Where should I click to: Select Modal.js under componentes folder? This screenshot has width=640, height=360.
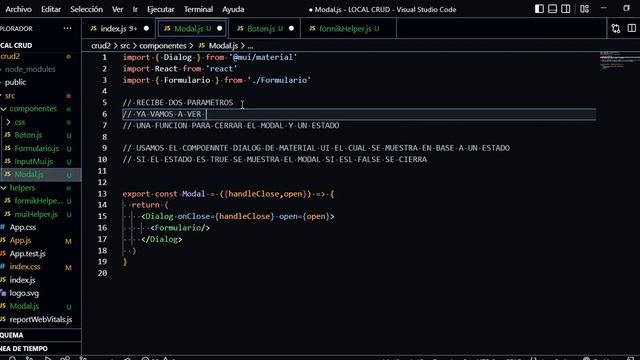[29, 175]
